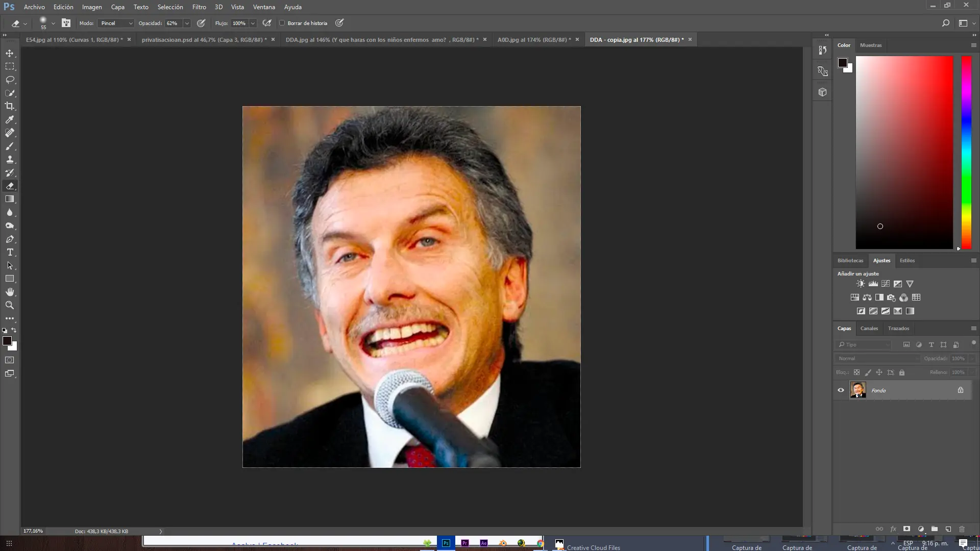Enable Borrar de historia checkbox
The image size is (980, 551).
(x=282, y=23)
